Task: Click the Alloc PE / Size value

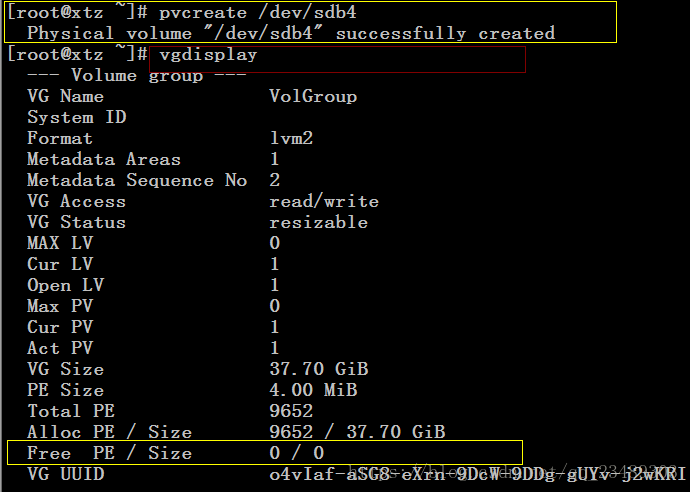Action: click(x=357, y=432)
